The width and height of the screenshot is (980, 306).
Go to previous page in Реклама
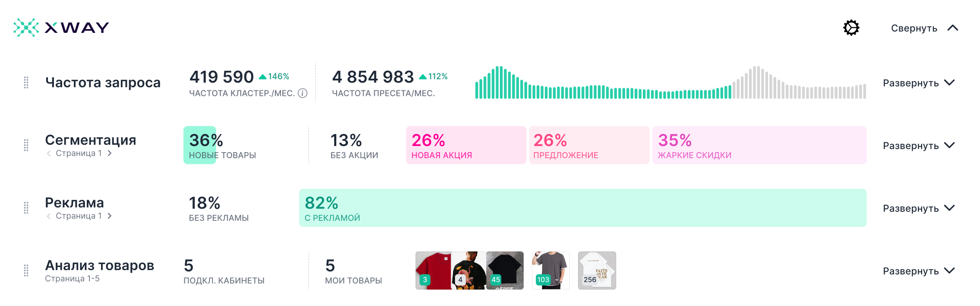click(x=49, y=216)
